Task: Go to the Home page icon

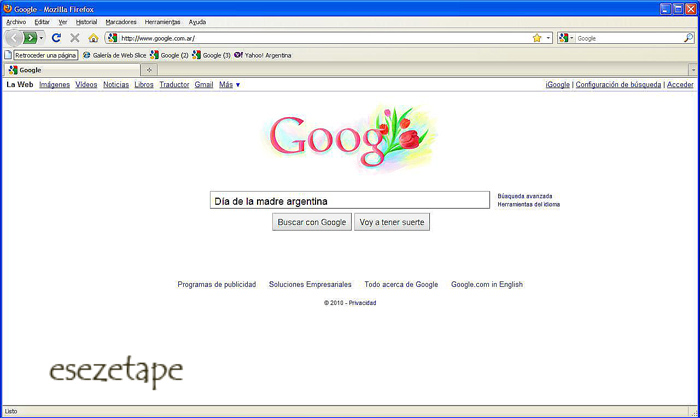Action: (93, 38)
